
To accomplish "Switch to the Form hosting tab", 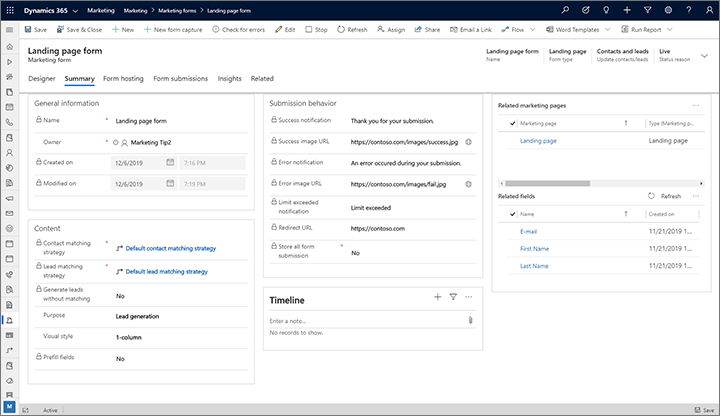I will pyautogui.click(x=124, y=78).
